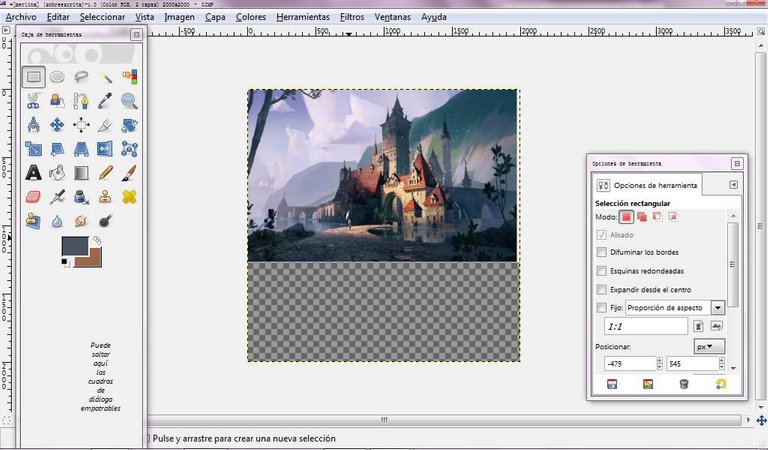Select the Scale tool
Image resolution: width=768 pixels, height=450 pixels.
pos(33,149)
